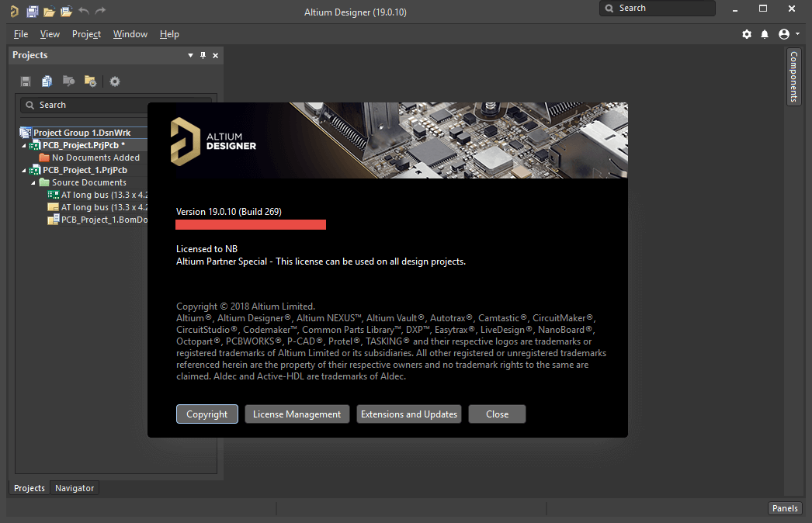Open the Help menu

click(x=169, y=34)
